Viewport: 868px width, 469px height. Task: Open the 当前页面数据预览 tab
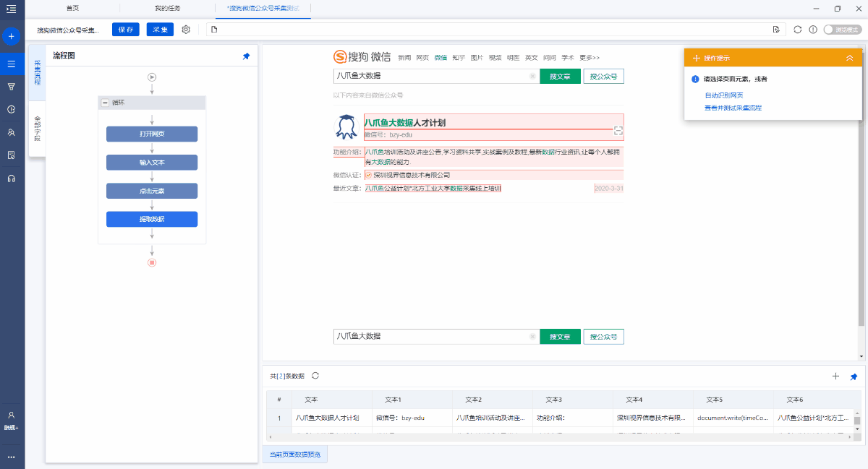[x=295, y=455]
